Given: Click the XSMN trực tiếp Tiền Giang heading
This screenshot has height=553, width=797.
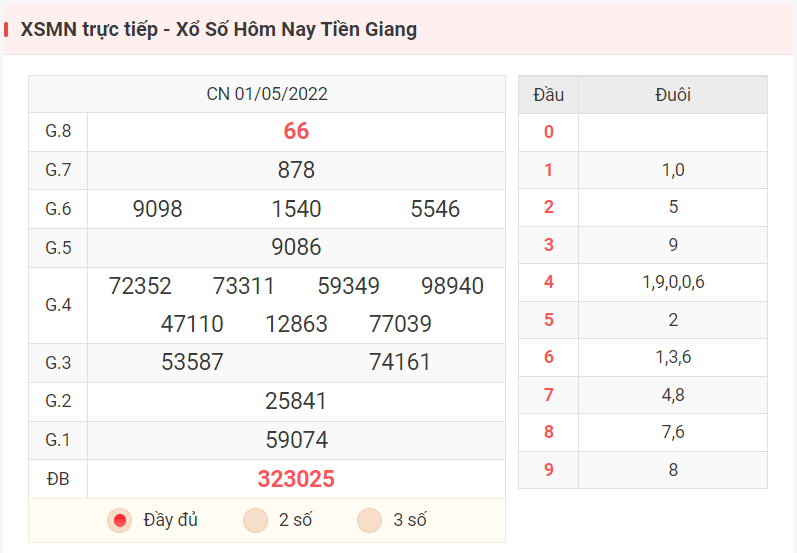Looking at the screenshot, I should coord(219,29).
